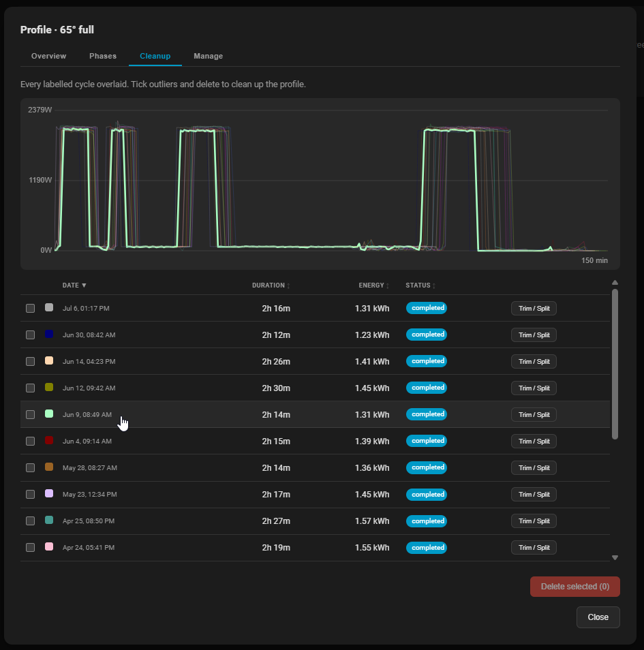Image resolution: width=644 pixels, height=650 pixels.
Task: Switch to the Overview tab
Action: tap(48, 56)
